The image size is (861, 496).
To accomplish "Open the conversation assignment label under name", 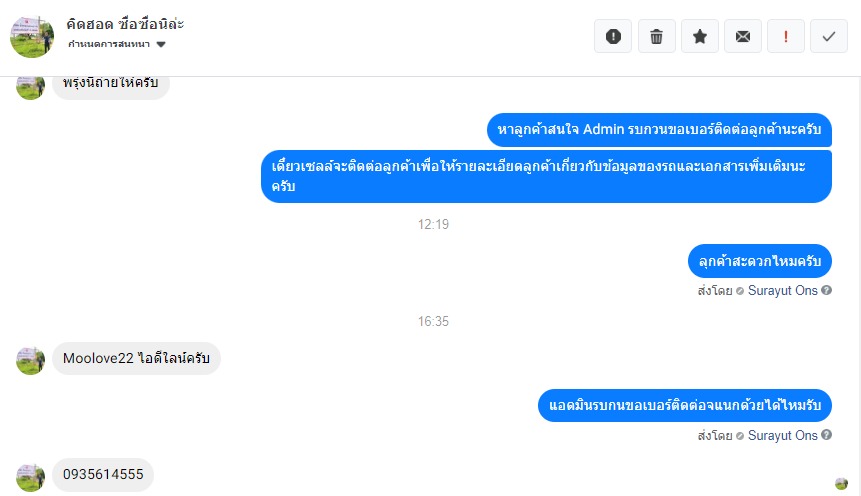I will 110,45.
